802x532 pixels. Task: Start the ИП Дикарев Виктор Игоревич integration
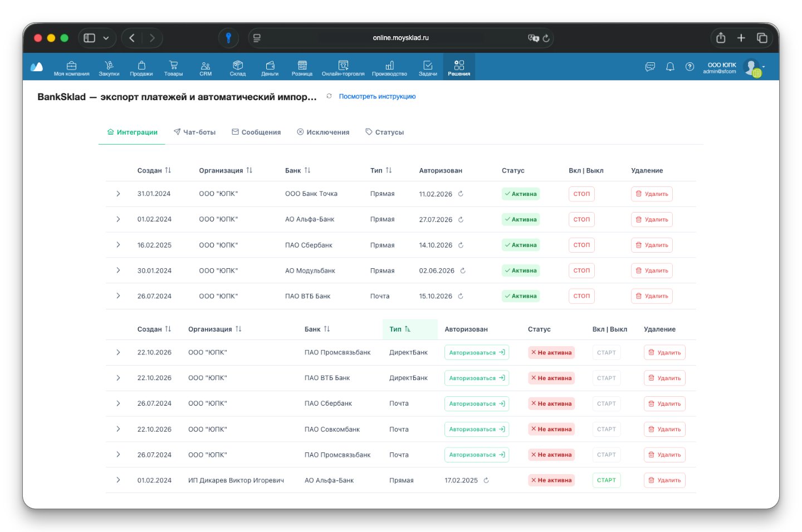pos(607,480)
